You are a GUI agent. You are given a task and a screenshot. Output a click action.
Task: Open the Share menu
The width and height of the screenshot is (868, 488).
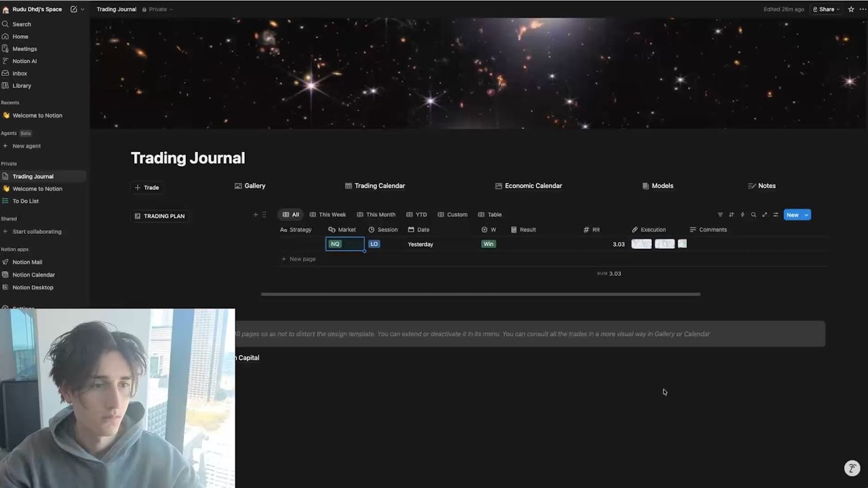tap(826, 9)
